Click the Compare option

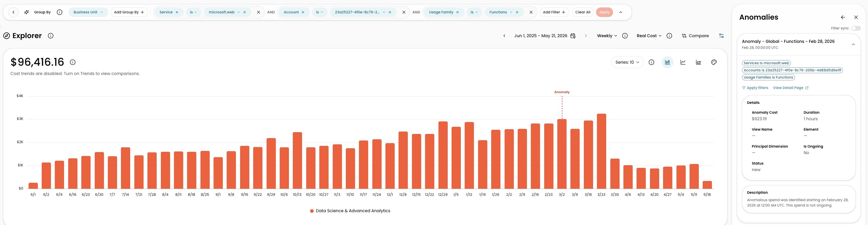(x=695, y=36)
